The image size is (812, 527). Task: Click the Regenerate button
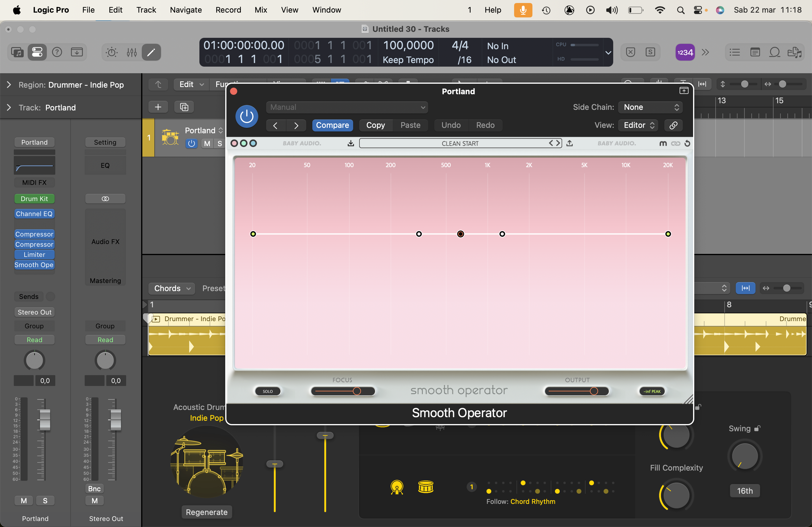pyautogui.click(x=206, y=512)
